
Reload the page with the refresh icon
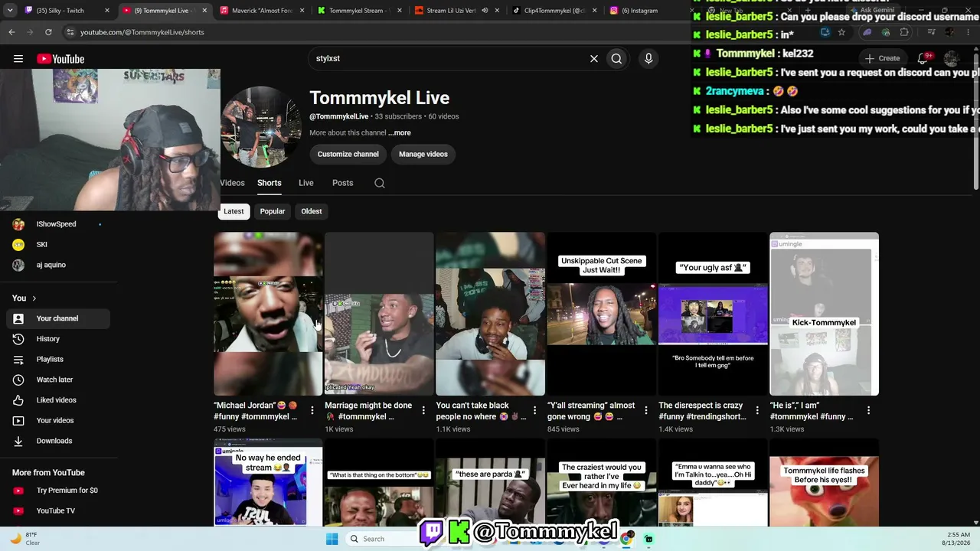point(48,32)
